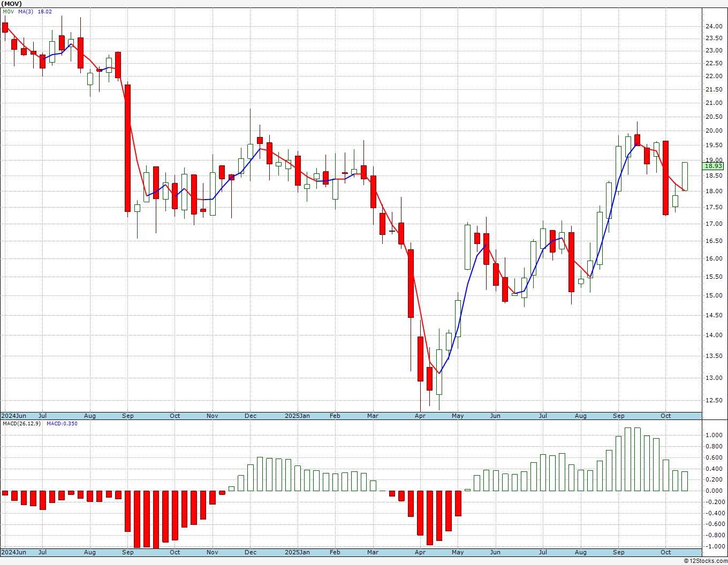Click Feb on the price chart date axis
Viewport: 728px width, 565px height.
click(335, 416)
